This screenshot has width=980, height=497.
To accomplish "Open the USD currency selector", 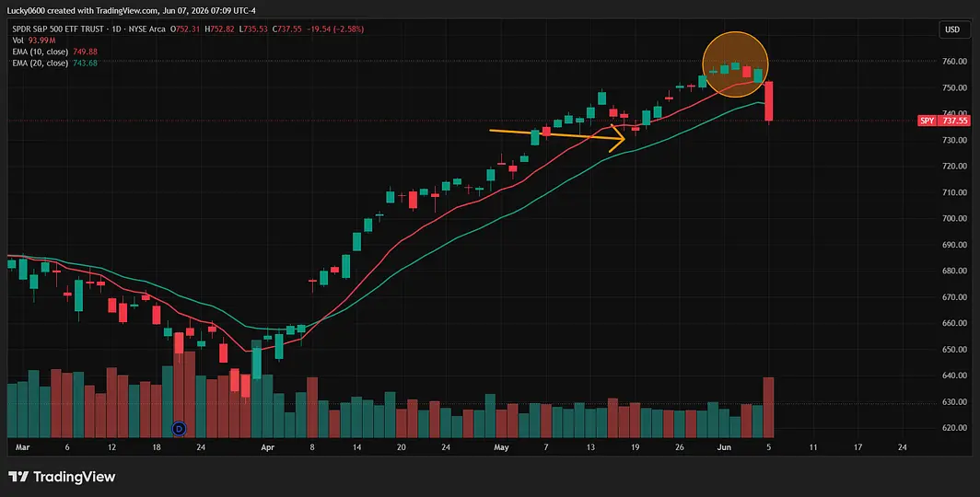I will click(x=952, y=29).
